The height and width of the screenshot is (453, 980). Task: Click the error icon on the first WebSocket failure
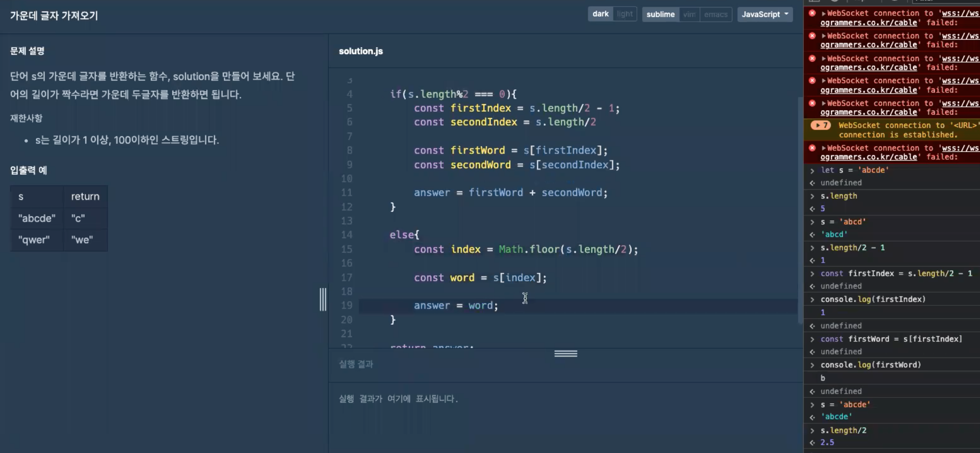[x=811, y=13]
